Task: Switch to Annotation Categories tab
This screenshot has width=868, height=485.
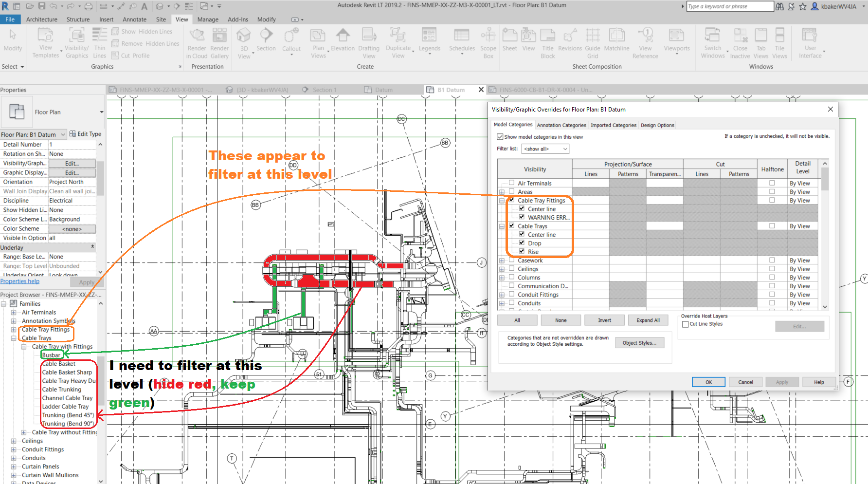Action: coord(561,125)
